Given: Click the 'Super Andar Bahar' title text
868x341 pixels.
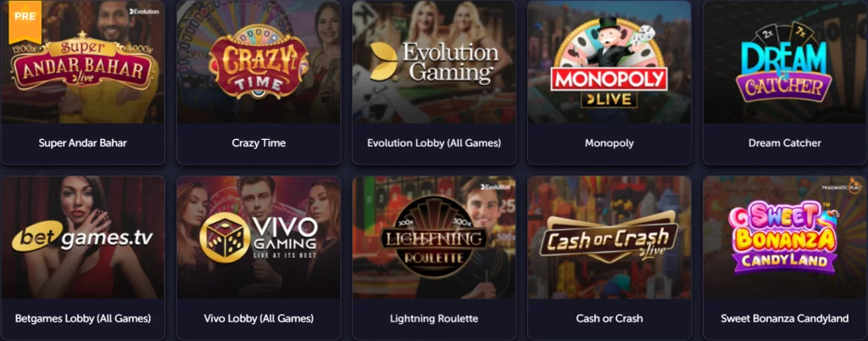Looking at the screenshot, I should pos(83,143).
